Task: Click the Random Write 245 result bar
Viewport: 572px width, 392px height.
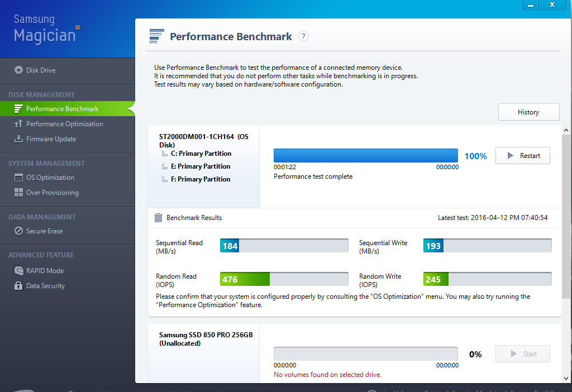Action: click(x=487, y=279)
